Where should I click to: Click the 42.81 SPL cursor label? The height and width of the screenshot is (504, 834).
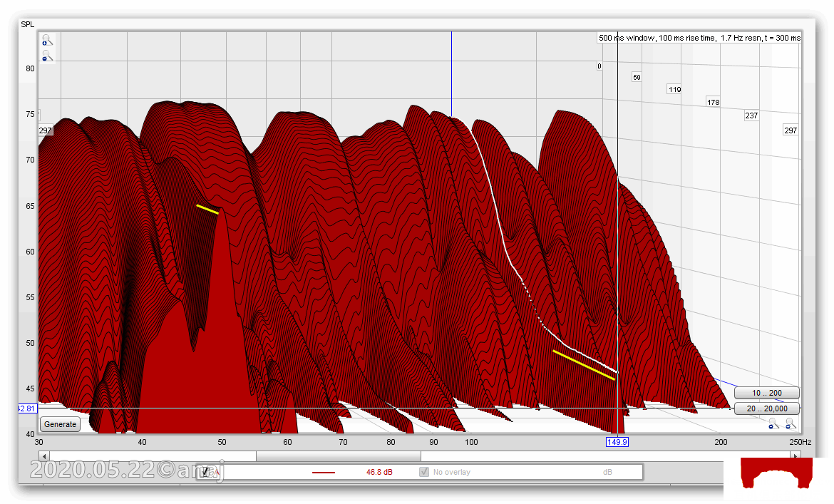click(27, 408)
